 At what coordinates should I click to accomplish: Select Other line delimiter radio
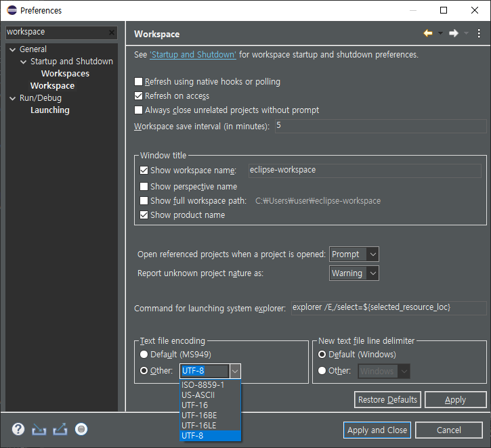[322, 371]
